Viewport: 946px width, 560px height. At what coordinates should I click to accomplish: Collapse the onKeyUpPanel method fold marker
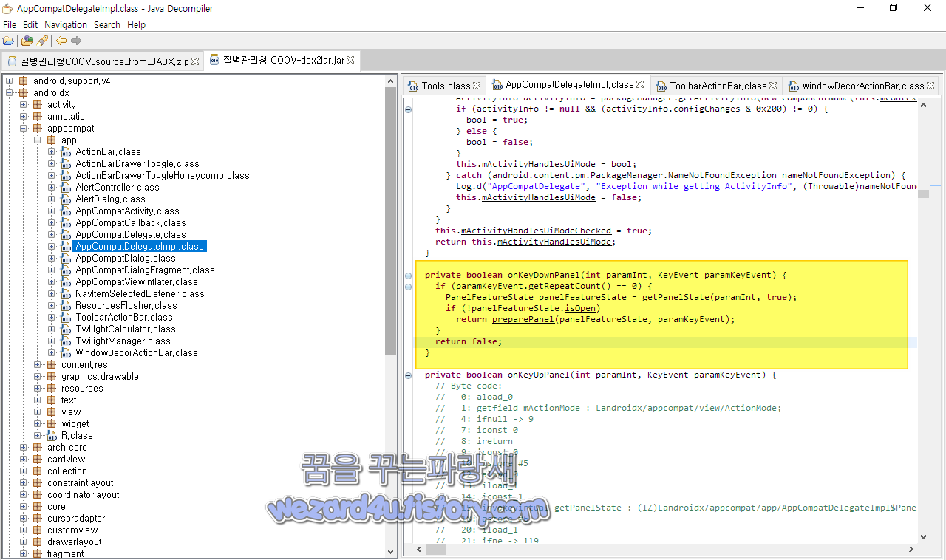pyautogui.click(x=408, y=375)
